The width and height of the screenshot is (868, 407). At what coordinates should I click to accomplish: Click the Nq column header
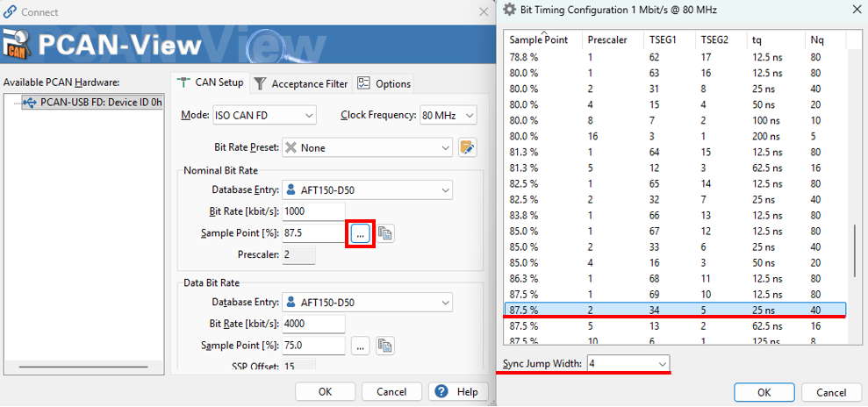click(x=824, y=39)
